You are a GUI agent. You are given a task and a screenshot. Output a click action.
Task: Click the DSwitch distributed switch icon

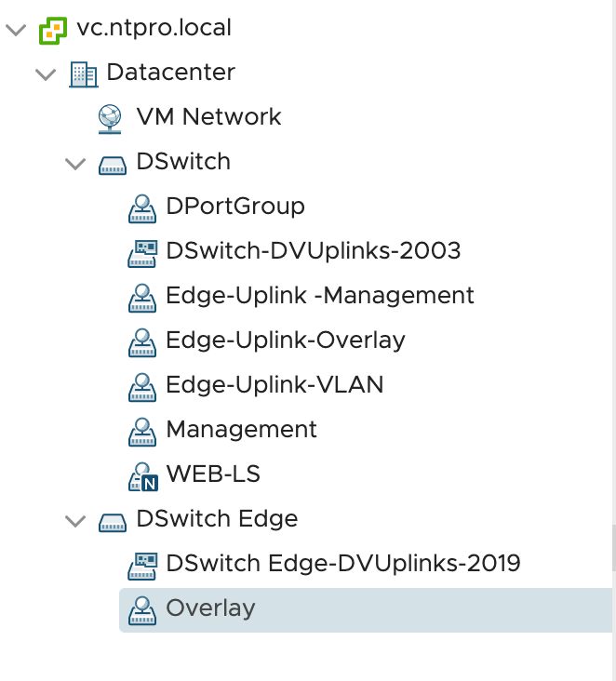click(x=113, y=166)
